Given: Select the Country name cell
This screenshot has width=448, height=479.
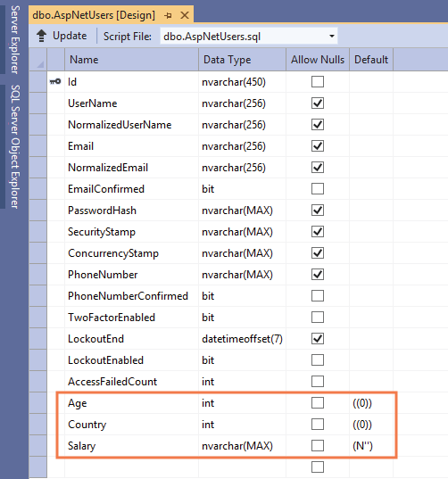Looking at the screenshot, I should coord(132,424).
